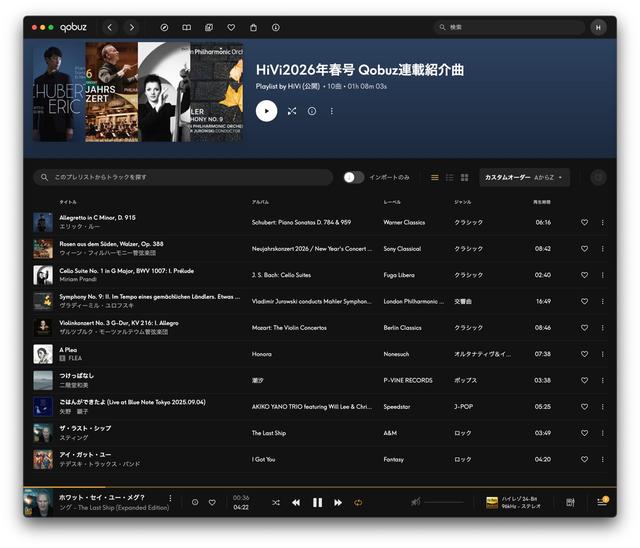The image size is (640, 548).
Task: Open the shopping bag purchases icon
Action: [x=253, y=27]
